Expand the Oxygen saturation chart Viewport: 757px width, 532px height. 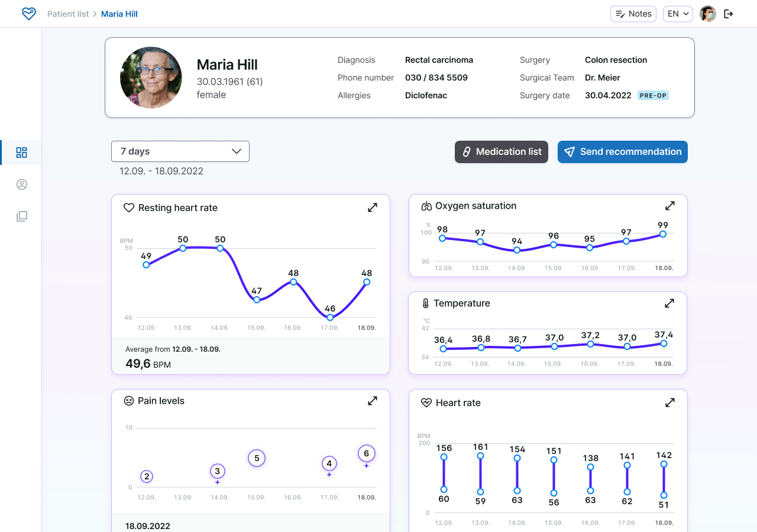click(x=669, y=206)
